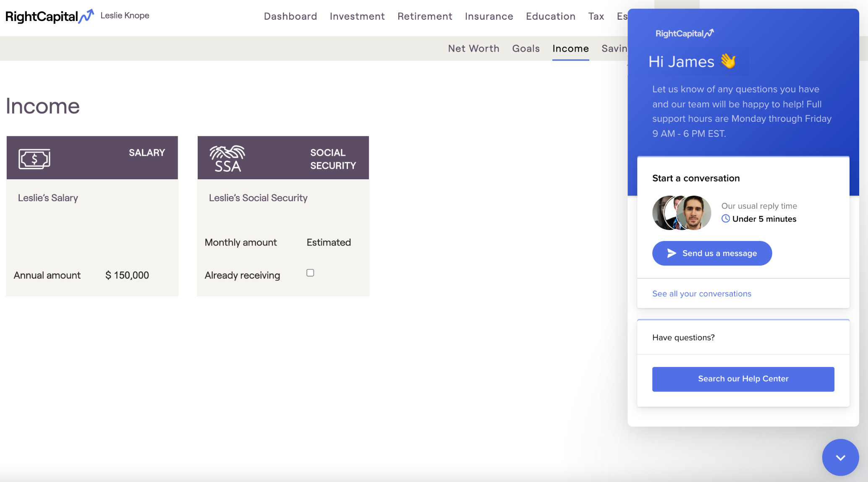Click the Search our Help Center button
The width and height of the screenshot is (868, 482).
pyautogui.click(x=743, y=379)
